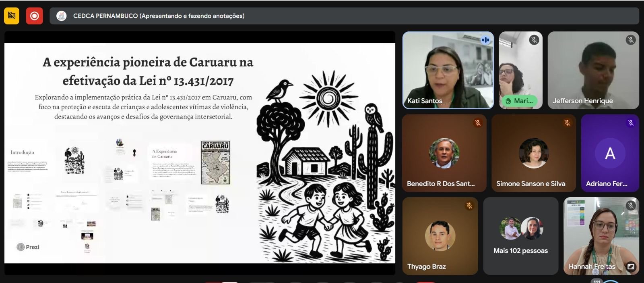The height and width of the screenshot is (283, 644).
Task: Click Kati Santos's blue speaking indicator
Action: [485, 40]
